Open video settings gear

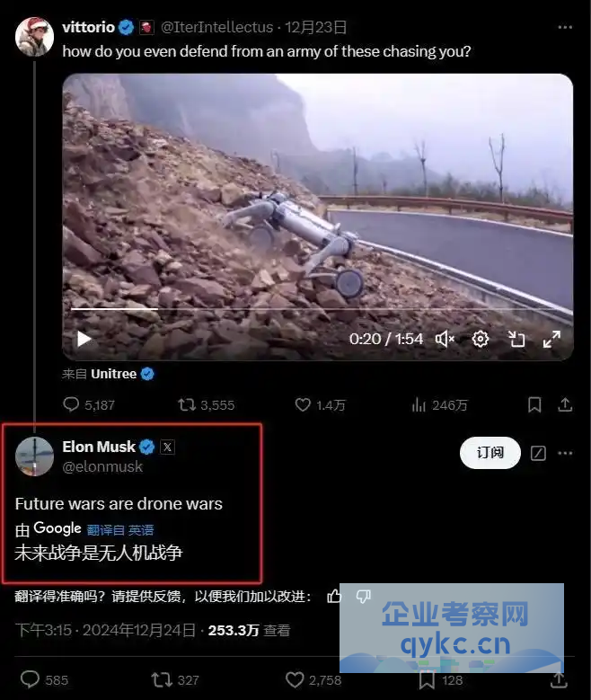click(481, 340)
